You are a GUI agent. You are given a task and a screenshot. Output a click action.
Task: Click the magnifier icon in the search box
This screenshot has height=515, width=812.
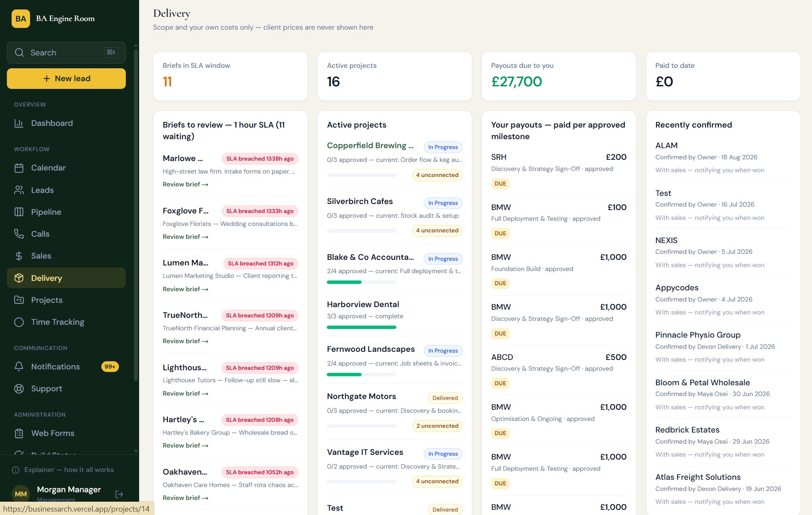coord(19,52)
